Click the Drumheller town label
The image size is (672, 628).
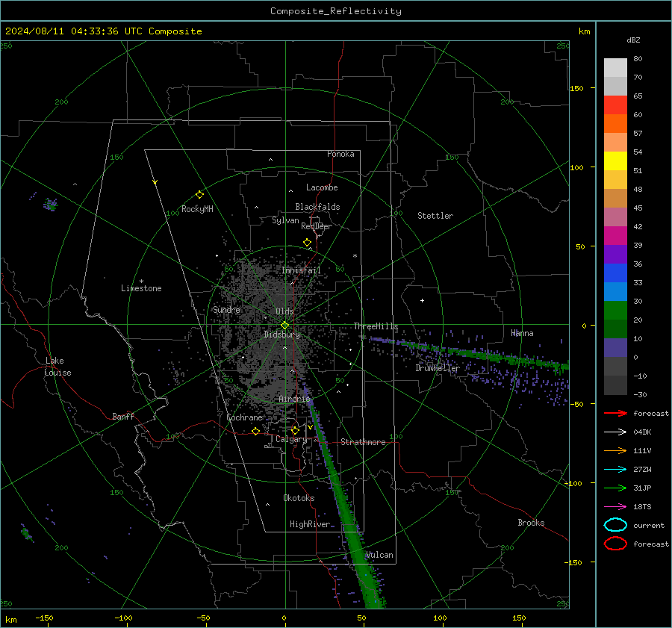point(437,368)
